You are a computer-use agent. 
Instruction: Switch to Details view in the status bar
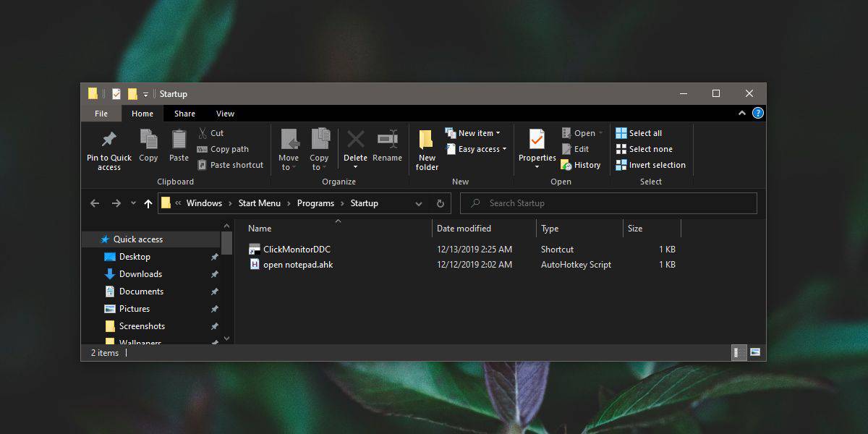(739, 352)
